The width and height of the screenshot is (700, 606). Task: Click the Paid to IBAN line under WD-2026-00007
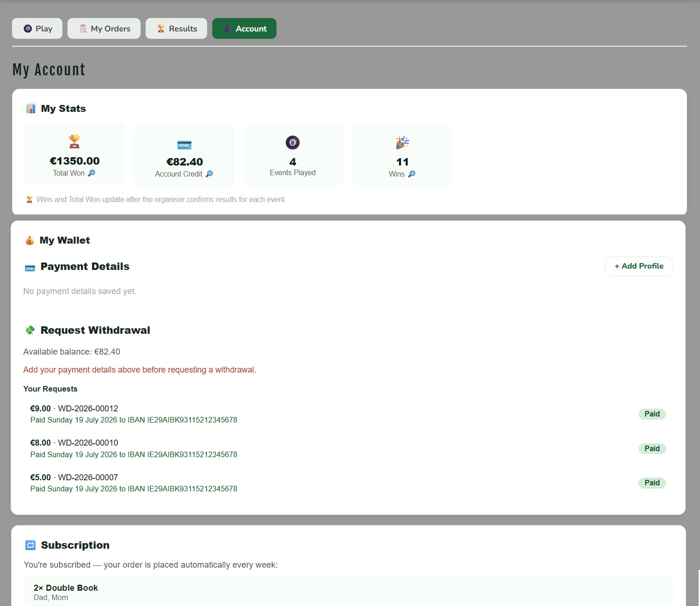point(134,489)
